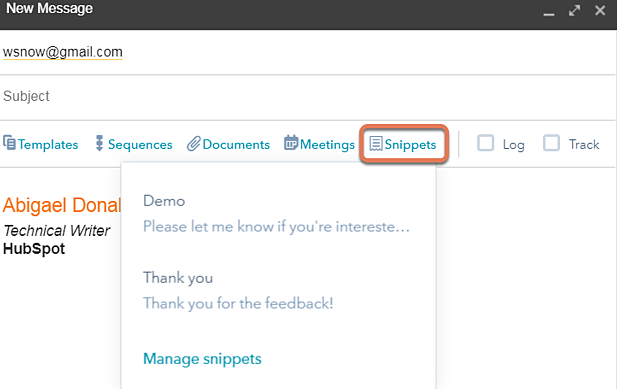Expand New Message to full screen
The height and width of the screenshot is (389, 617).
click(575, 11)
